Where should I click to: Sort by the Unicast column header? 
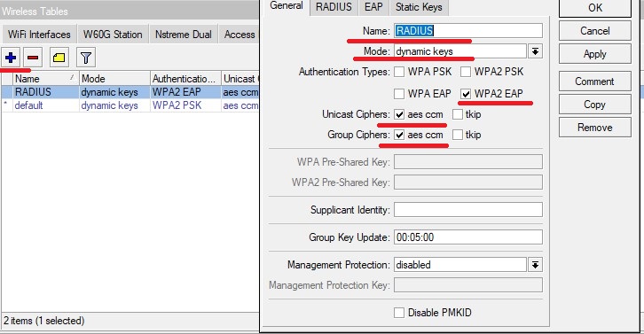click(x=240, y=78)
